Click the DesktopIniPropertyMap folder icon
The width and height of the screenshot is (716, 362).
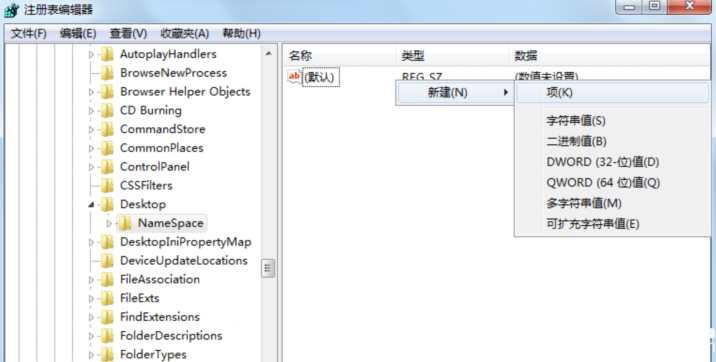(x=107, y=242)
